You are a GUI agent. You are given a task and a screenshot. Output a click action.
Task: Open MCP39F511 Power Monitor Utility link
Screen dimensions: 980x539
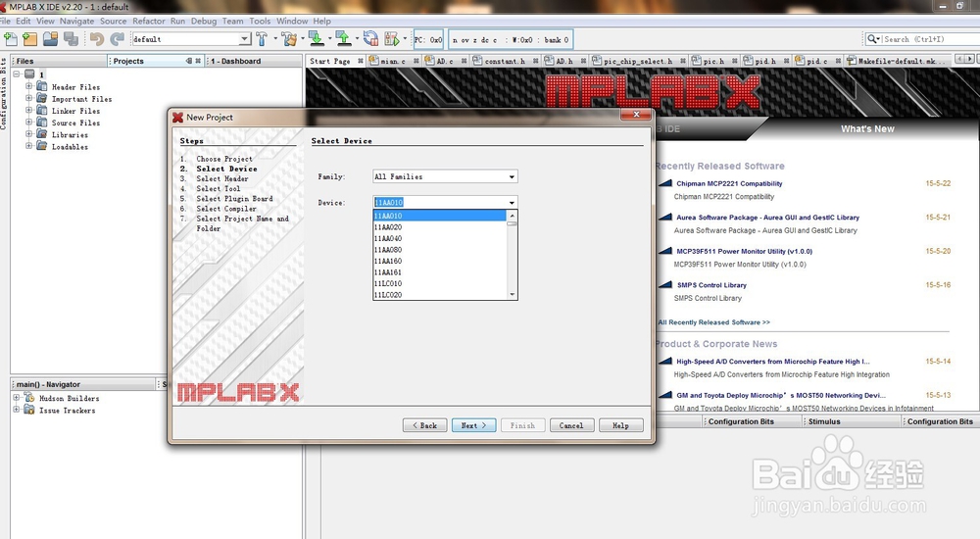[x=744, y=251]
